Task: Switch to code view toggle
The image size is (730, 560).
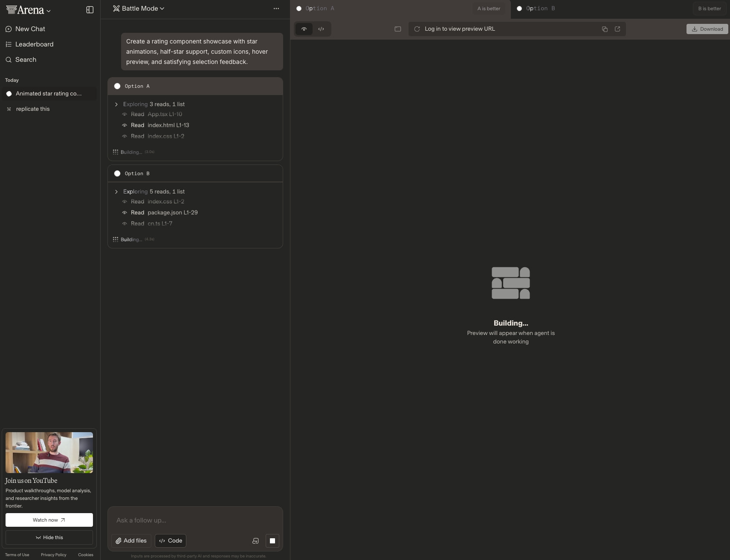Action: tap(321, 29)
